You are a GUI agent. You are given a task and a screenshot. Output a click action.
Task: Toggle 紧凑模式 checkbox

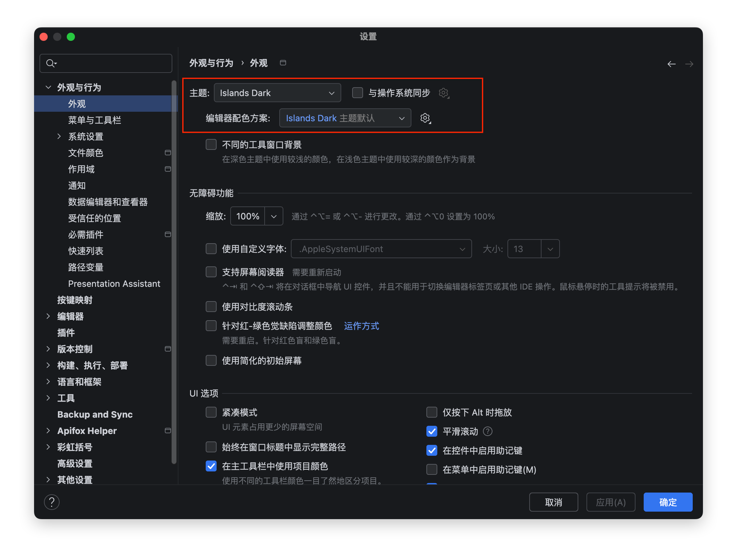(211, 412)
